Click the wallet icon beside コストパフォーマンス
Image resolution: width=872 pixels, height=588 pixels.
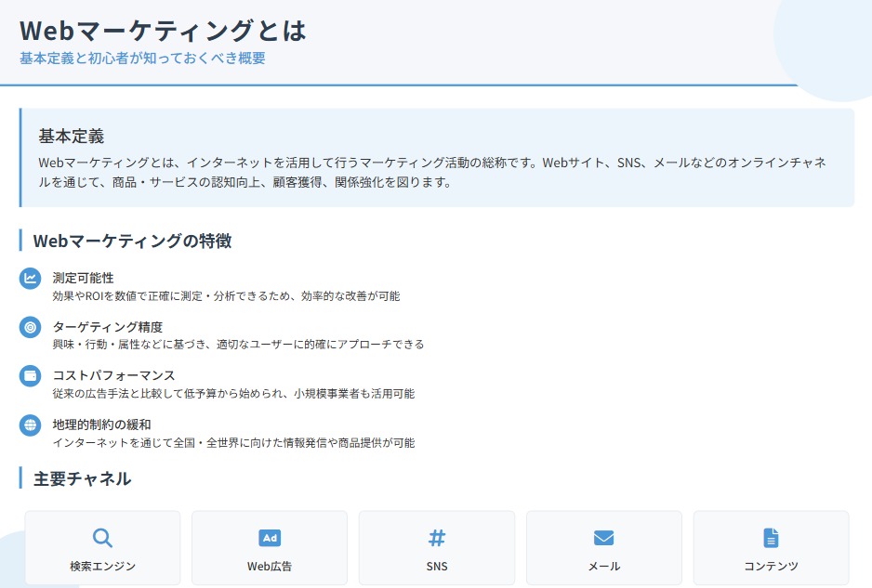[x=31, y=376]
